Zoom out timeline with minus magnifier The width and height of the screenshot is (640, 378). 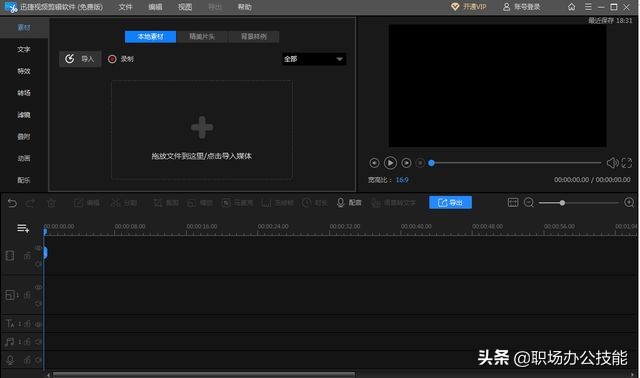pyautogui.click(x=529, y=202)
